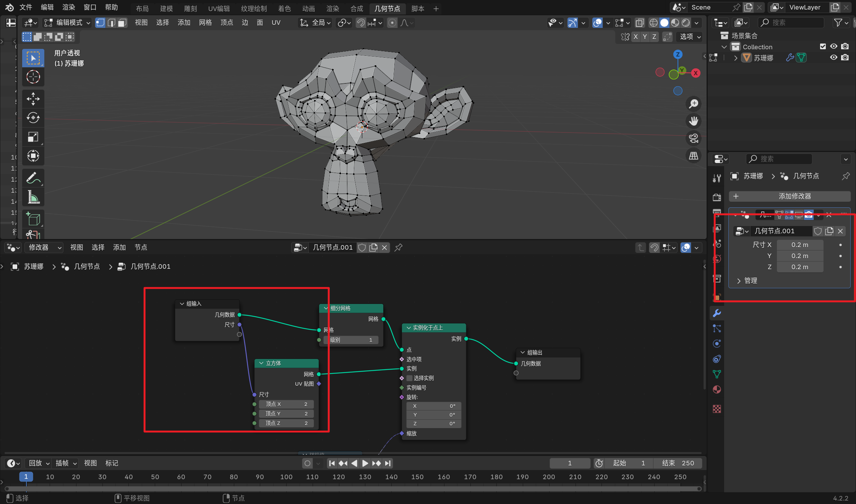The height and width of the screenshot is (504, 856).
Task: Toggle proportional editing in viewport header
Action: [392, 23]
